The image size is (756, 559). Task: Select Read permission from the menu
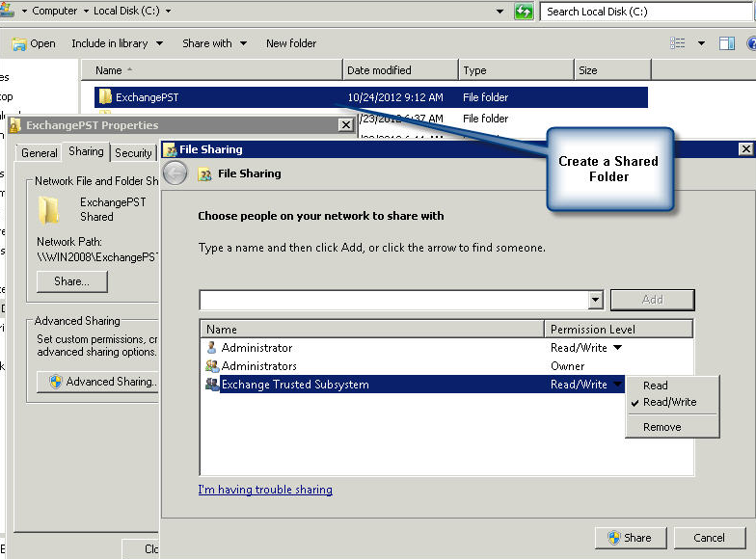pyautogui.click(x=656, y=386)
